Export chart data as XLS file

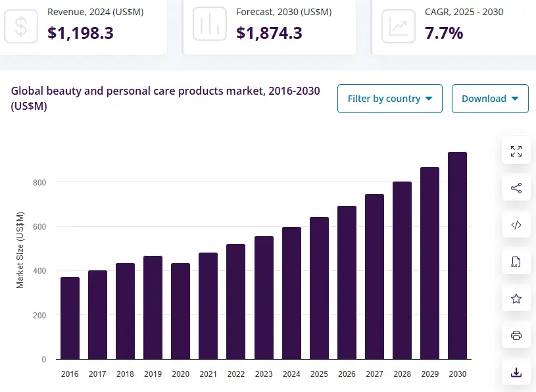click(516, 261)
